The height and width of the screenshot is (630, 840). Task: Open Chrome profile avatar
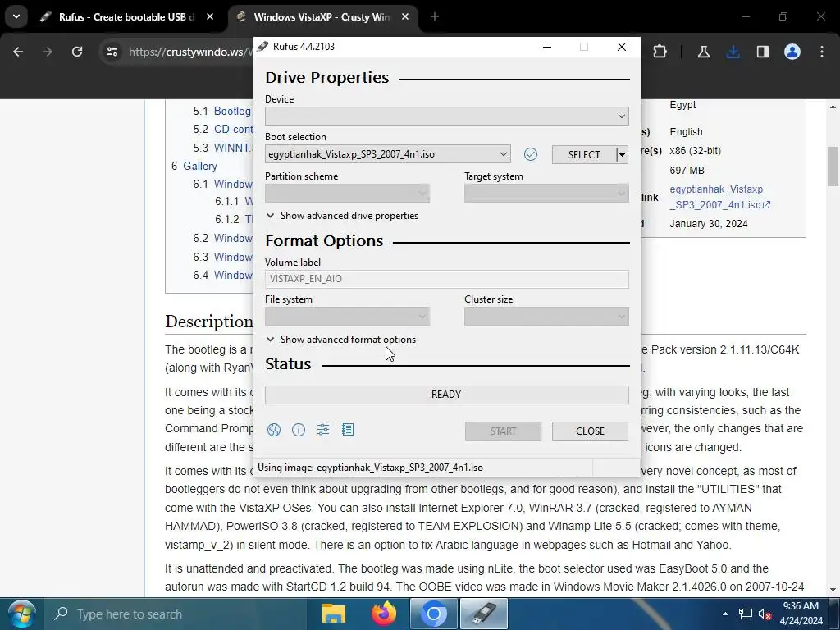pyautogui.click(x=792, y=52)
